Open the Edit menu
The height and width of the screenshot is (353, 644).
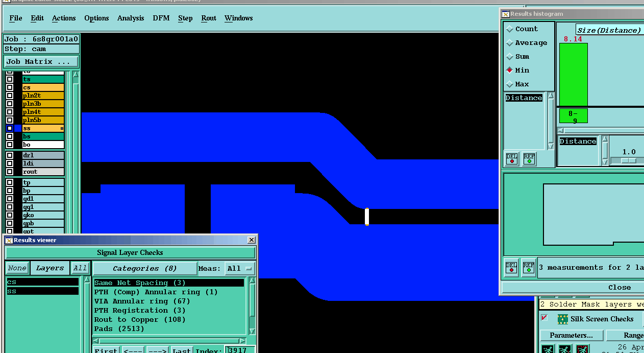coord(37,18)
